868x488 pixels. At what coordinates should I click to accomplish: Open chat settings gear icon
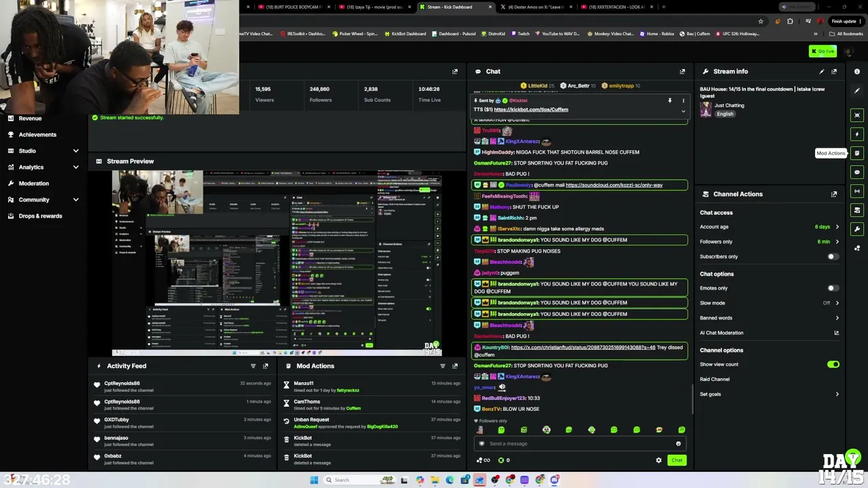click(x=658, y=460)
